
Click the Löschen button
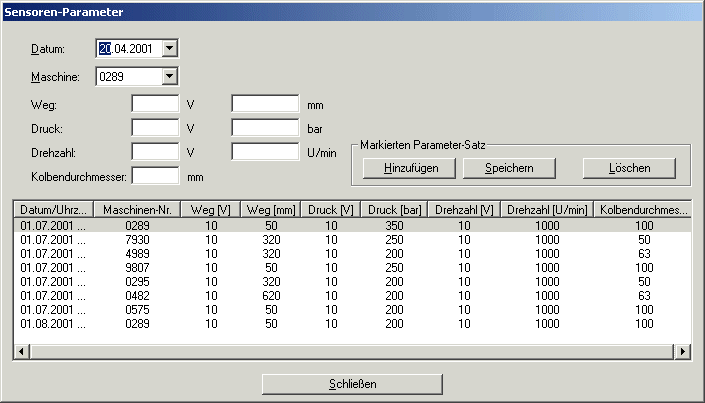pyautogui.click(x=629, y=168)
